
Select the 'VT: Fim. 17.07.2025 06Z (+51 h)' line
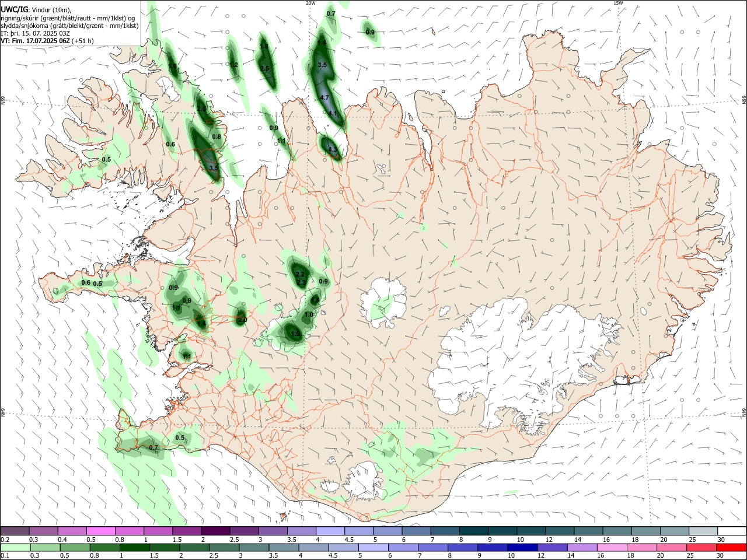click(x=47, y=41)
